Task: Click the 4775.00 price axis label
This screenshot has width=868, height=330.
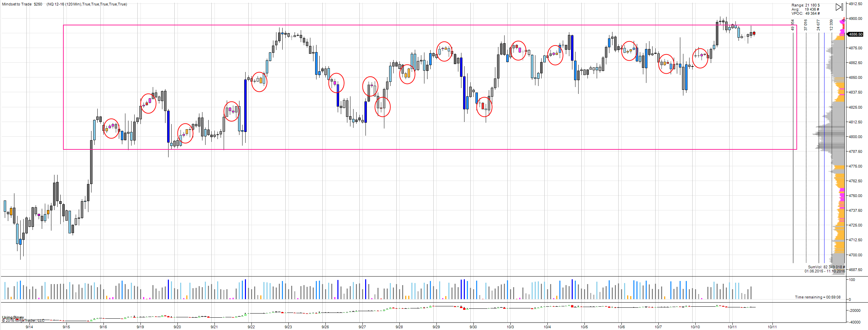Action: pyautogui.click(x=855, y=166)
